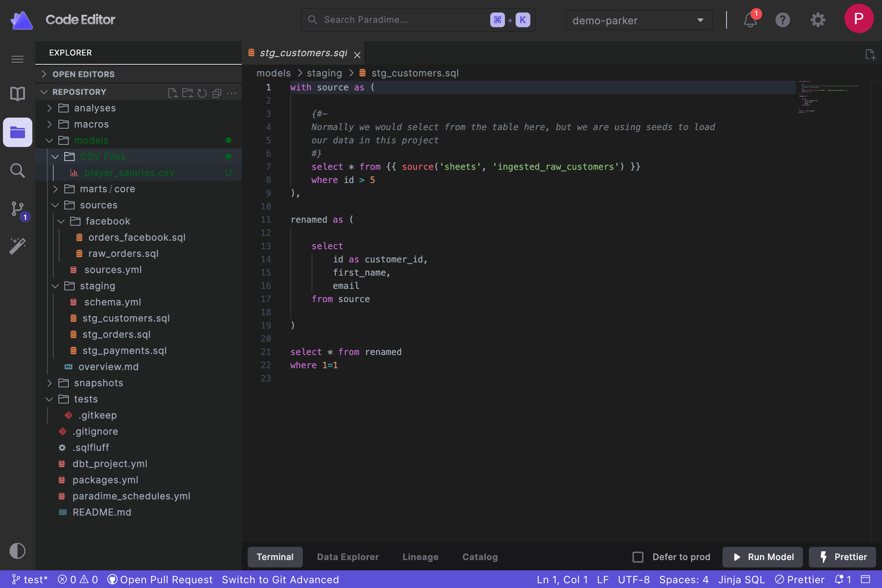Screen dimensions: 882x588
Task: Click Open Pull Request in status bar
Action: click(160, 580)
